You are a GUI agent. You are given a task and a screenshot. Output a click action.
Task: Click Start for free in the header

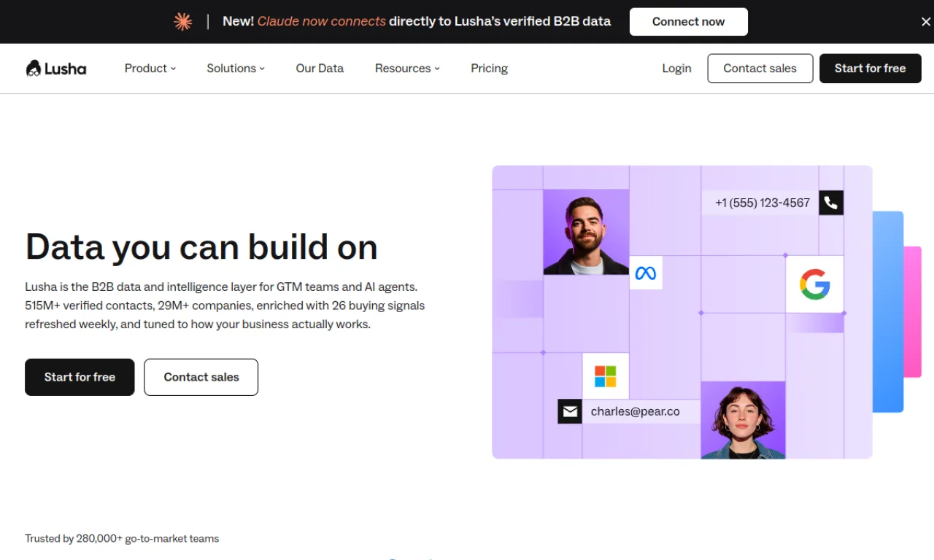870,69
